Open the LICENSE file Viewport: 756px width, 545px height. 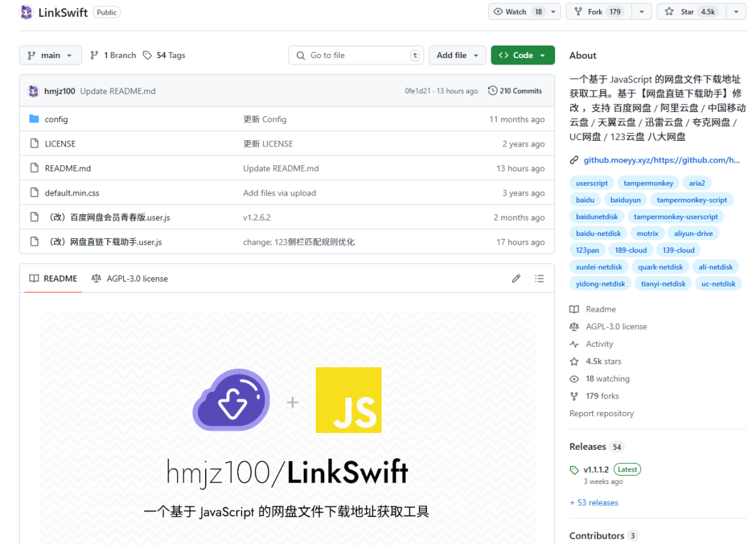pos(60,144)
